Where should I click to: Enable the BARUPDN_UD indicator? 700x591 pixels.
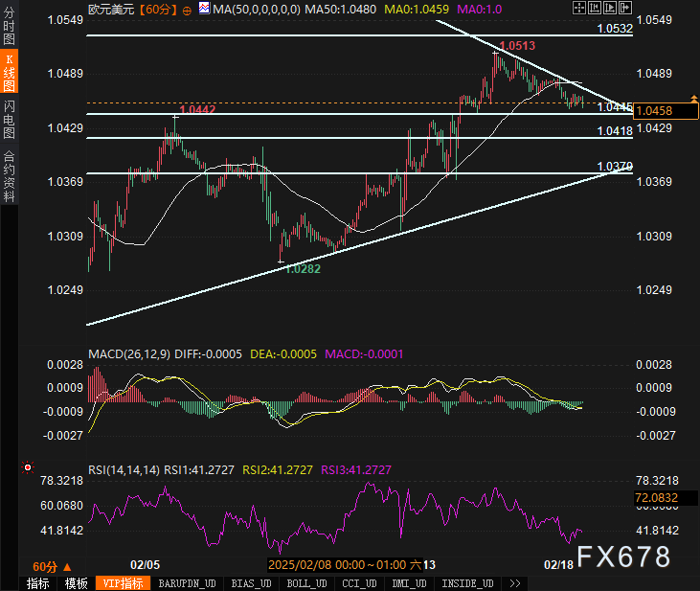[x=188, y=583]
